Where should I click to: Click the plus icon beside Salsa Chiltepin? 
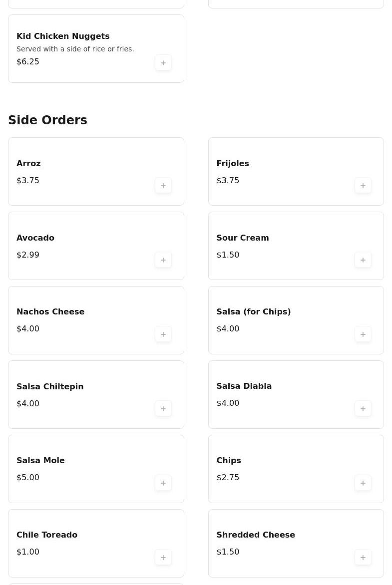(x=163, y=408)
